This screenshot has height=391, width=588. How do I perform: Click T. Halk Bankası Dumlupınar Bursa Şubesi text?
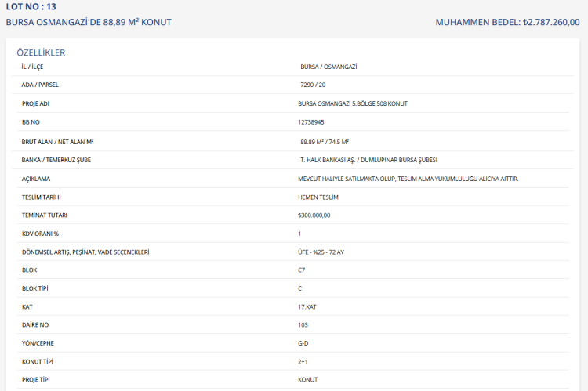368,160
